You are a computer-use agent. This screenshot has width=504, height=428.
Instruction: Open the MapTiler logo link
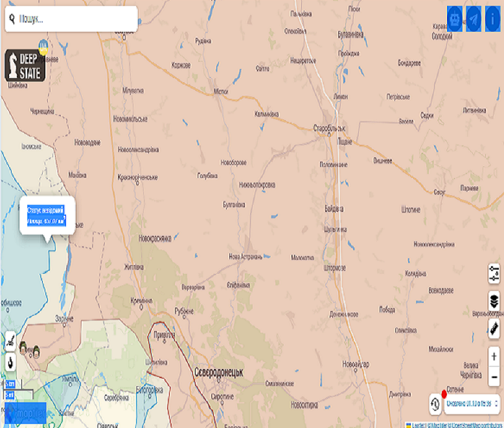(25, 413)
